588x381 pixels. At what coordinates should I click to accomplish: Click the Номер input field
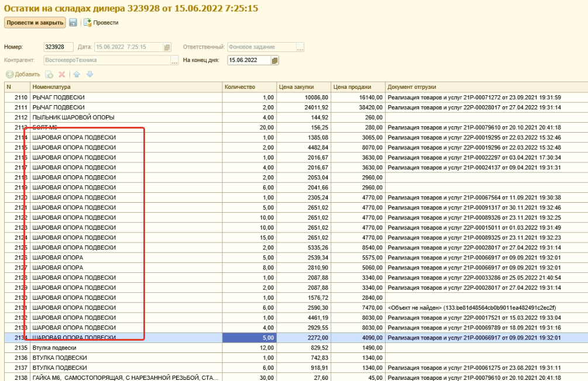[x=58, y=47]
